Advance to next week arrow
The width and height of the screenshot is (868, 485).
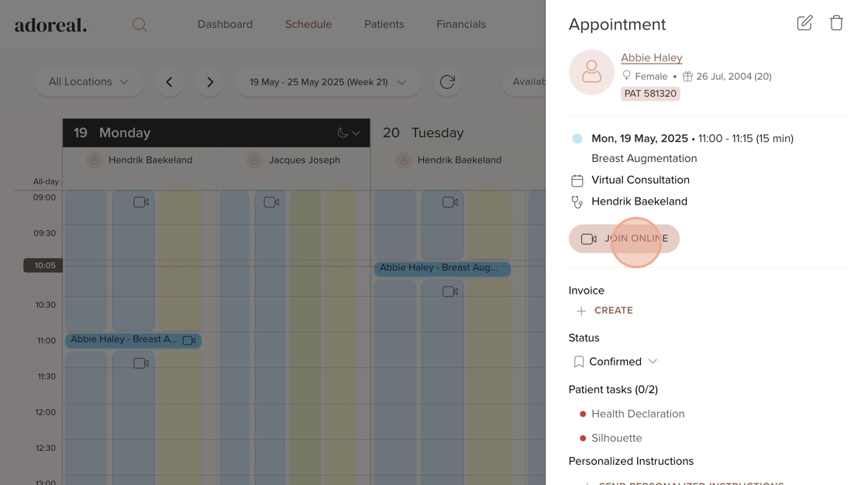209,82
